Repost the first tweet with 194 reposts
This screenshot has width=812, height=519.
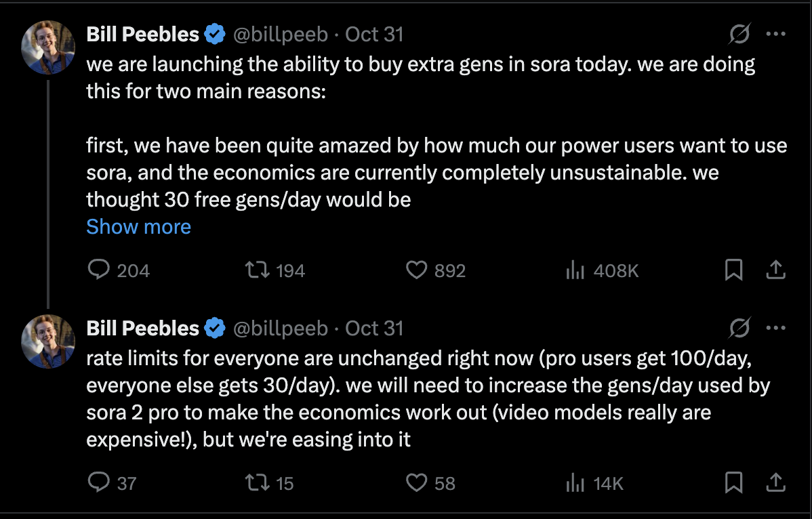click(258, 271)
